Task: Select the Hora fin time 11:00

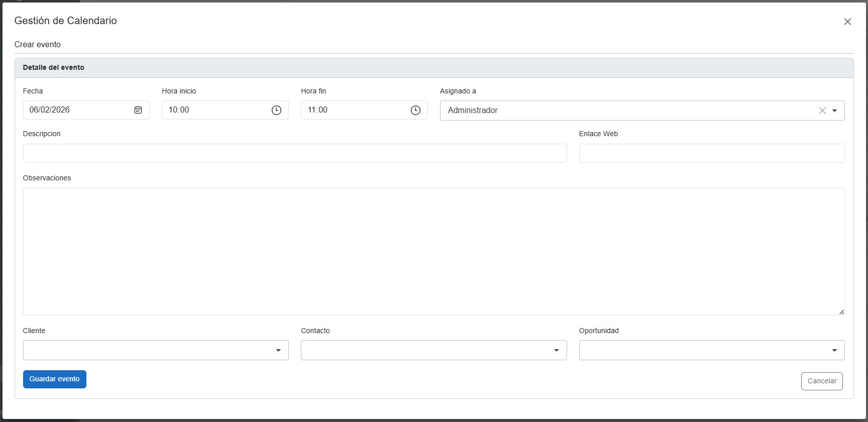Action: [x=317, y=110]
